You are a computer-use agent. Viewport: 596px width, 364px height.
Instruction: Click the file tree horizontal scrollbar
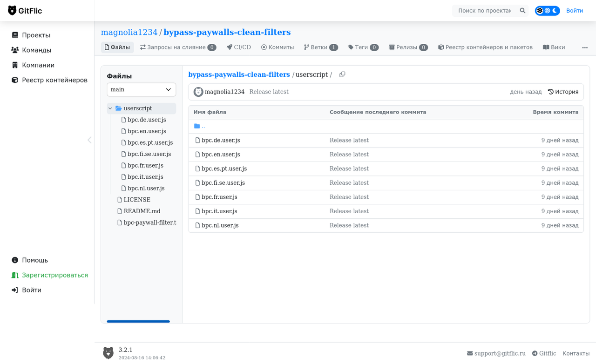[138, 321]
